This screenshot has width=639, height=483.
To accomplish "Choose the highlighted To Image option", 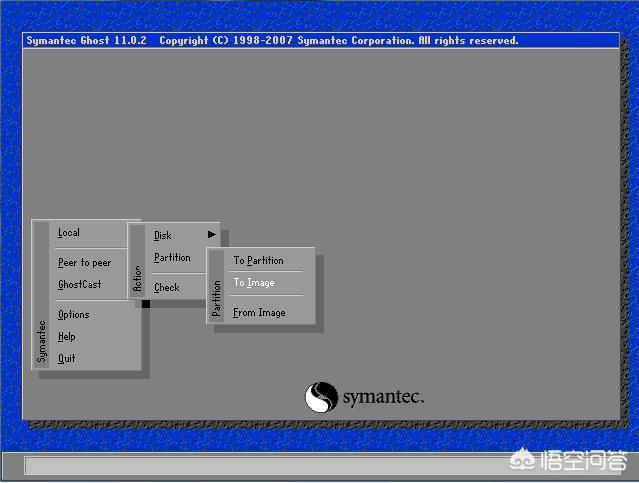I will click(254, 282).
